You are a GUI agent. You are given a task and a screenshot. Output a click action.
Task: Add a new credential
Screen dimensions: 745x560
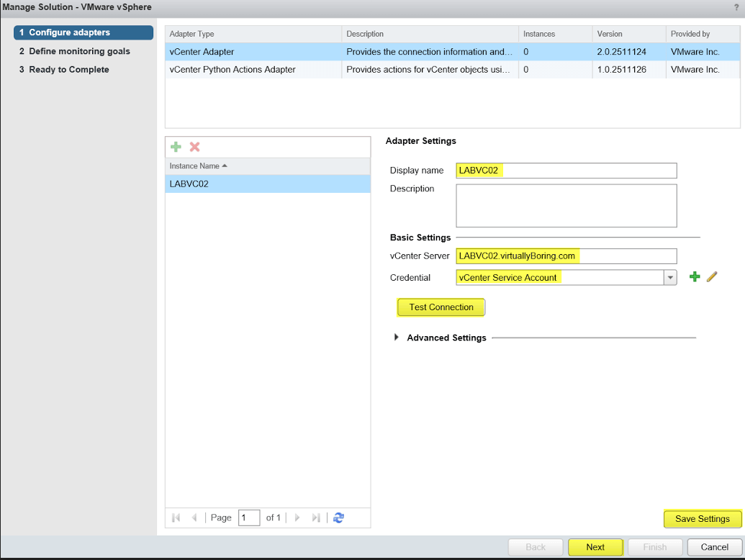point(695,277)
